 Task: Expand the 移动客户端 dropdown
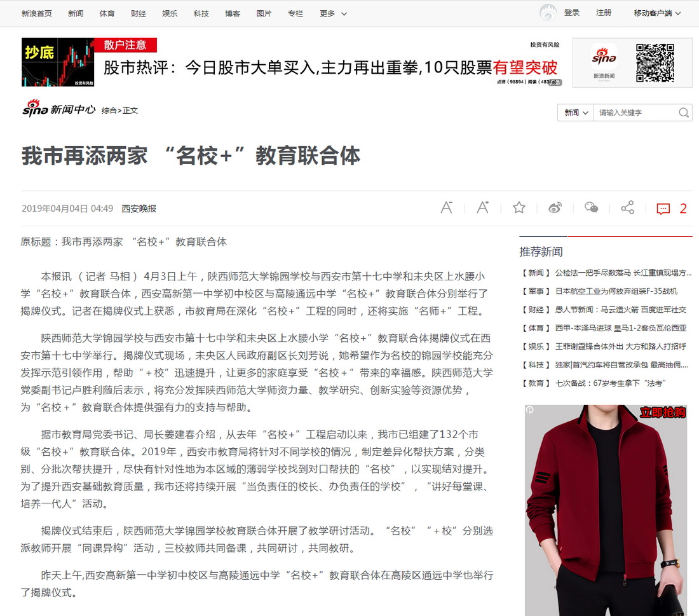tap(657, 13)
